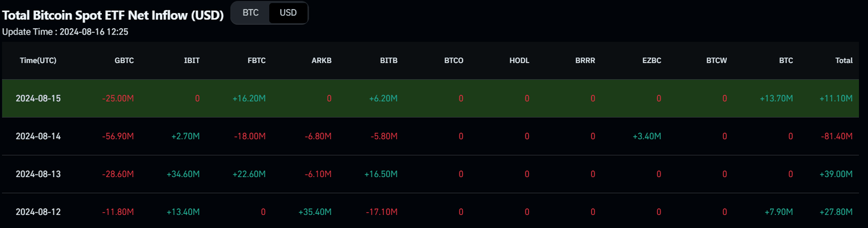This screenshot has width=868, height=228.
Task: Click the GBTC column header
Action: (124, 61)
